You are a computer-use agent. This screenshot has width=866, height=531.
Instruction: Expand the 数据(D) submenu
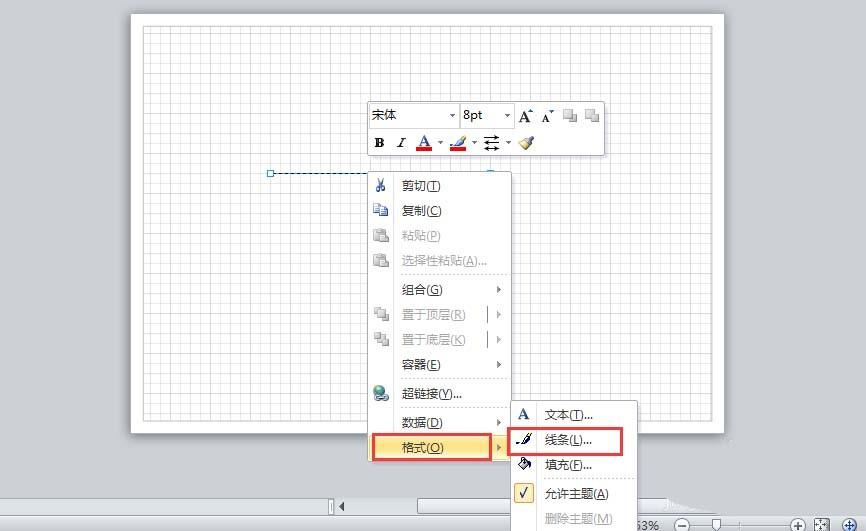tap(440, 423)
